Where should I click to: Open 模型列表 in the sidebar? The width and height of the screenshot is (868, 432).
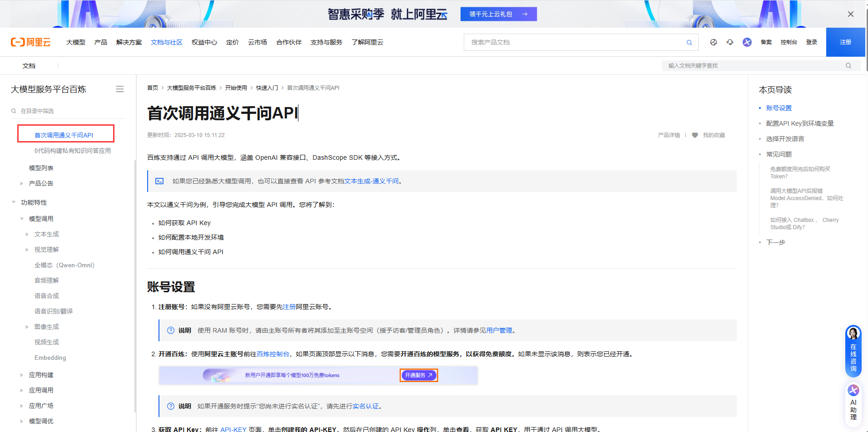coord(41,168)
